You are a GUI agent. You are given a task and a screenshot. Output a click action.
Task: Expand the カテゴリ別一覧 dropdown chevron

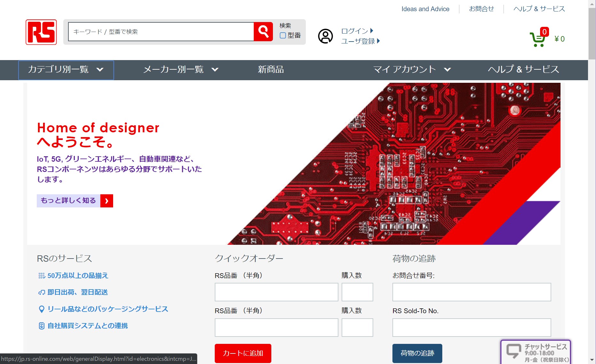click(100, 69)
